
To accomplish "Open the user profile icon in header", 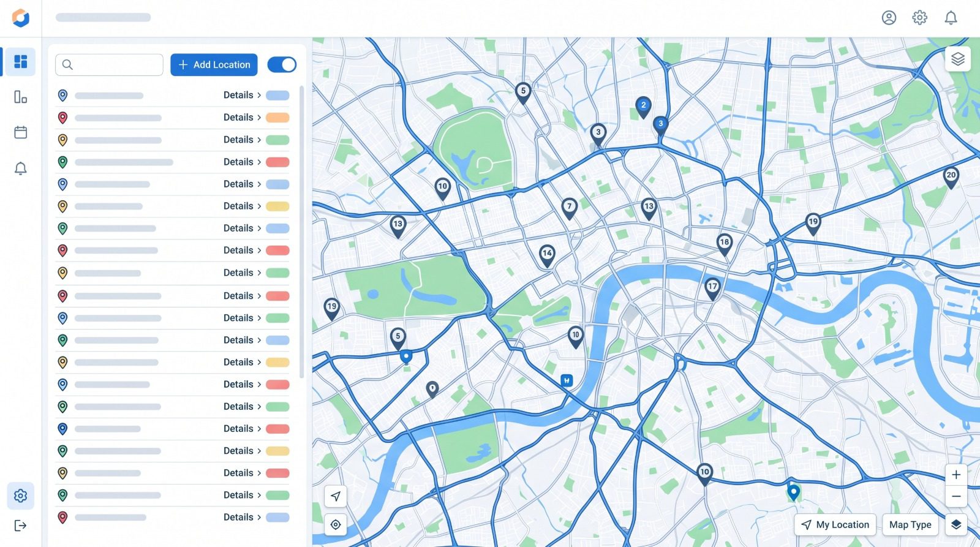I will 889,18.
